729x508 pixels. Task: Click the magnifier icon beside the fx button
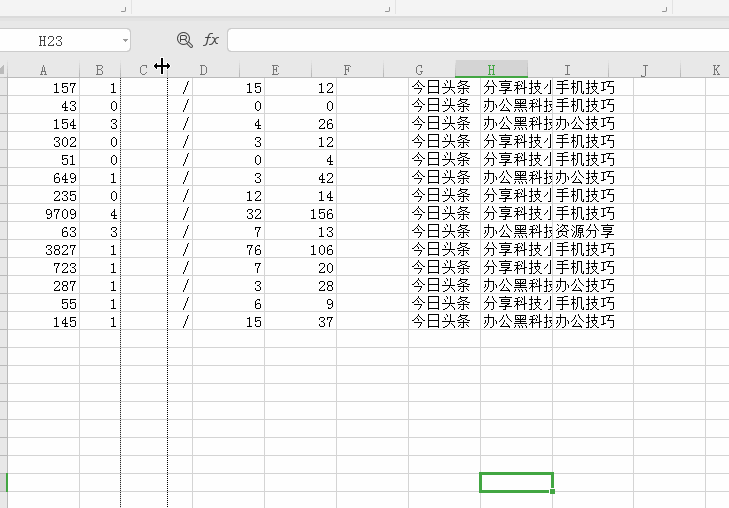(x=185, y=40)
